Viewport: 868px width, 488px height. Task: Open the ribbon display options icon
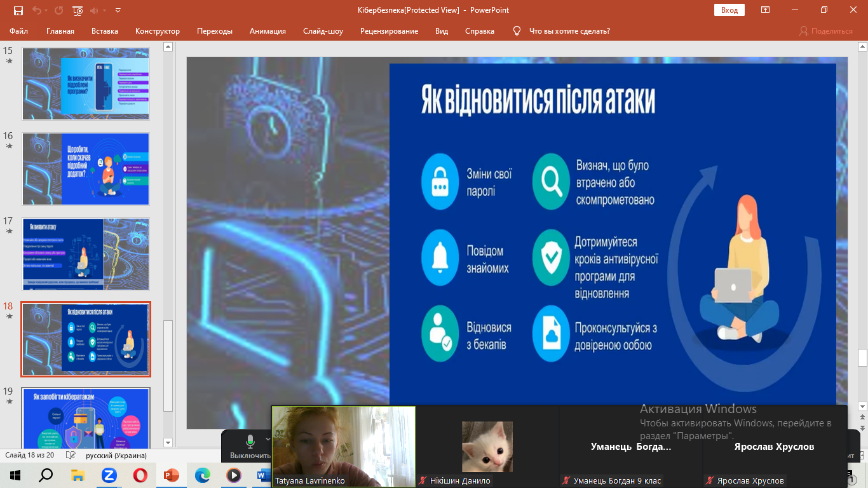click(765, 10)
